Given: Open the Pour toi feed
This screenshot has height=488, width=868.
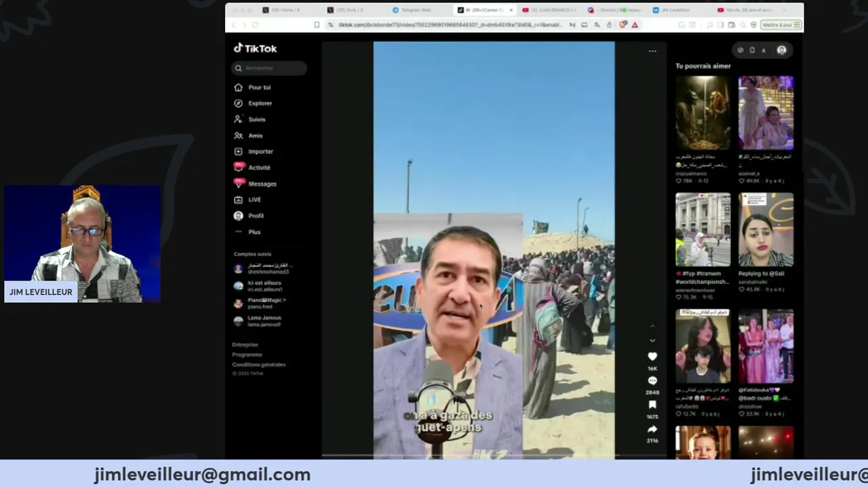Looking at the screenshot, I should click(x=252, y=87).
